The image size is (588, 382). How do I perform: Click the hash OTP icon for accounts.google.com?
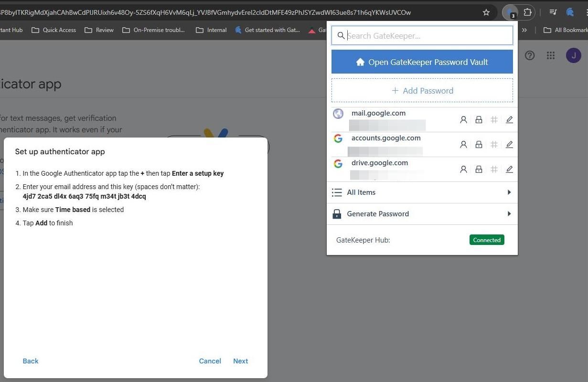click(494, 144)
